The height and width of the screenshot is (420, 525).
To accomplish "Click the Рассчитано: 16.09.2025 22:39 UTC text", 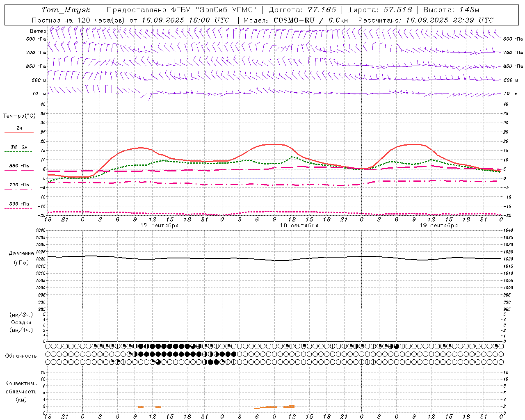I will point(426,20).
